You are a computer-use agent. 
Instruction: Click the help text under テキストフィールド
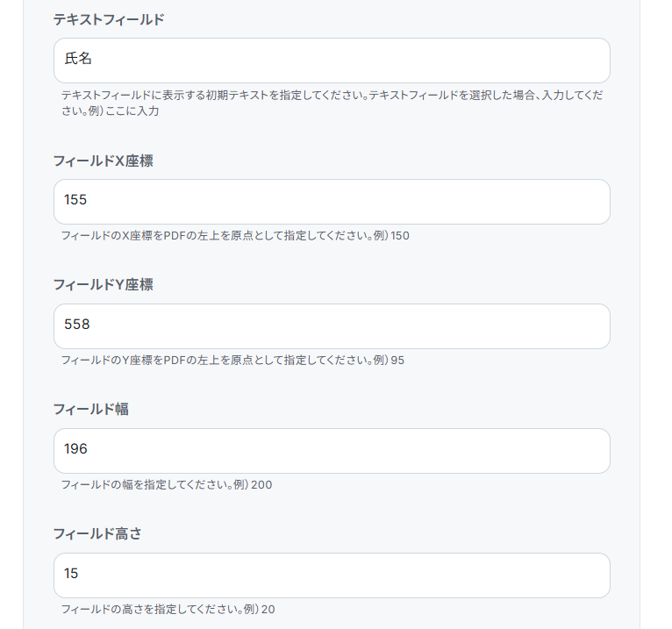[332, 103]
